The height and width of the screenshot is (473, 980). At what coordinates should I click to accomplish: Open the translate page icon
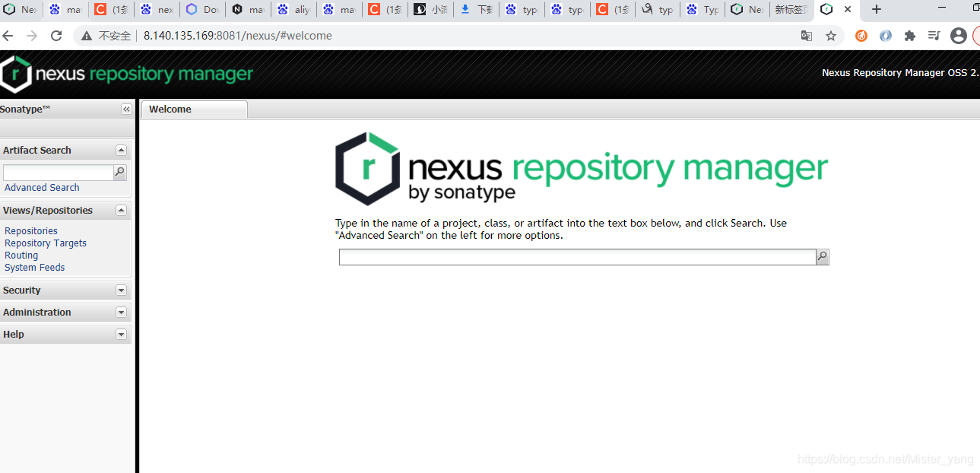coord(807,36)
